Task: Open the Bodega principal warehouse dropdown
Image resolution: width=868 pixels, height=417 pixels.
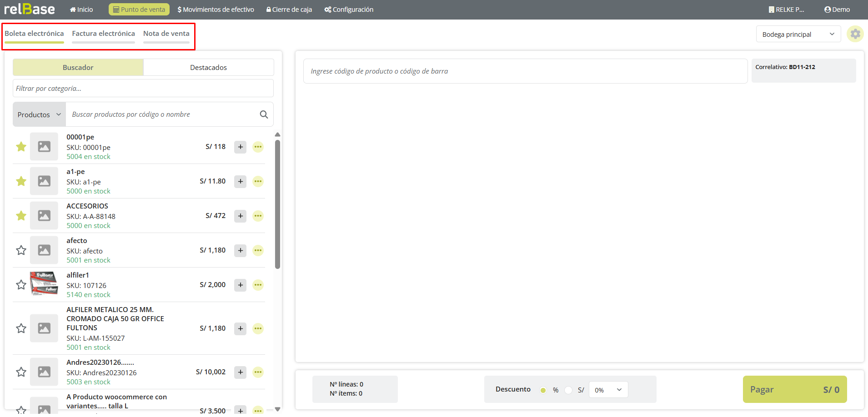Action: coord(798,35)
